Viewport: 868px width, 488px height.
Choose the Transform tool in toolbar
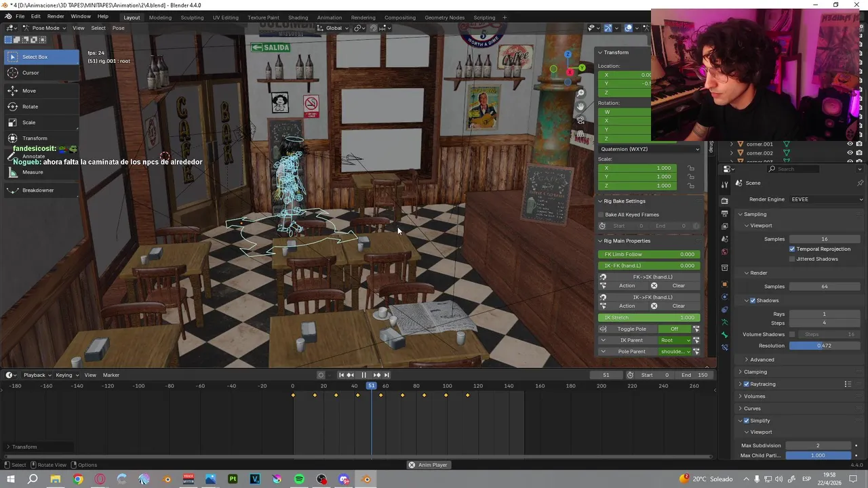[x=41, y=138]
